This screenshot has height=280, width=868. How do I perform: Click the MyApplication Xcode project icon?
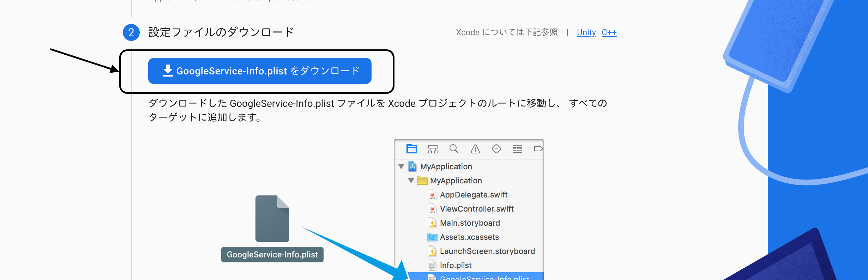[x=412, y=166]
